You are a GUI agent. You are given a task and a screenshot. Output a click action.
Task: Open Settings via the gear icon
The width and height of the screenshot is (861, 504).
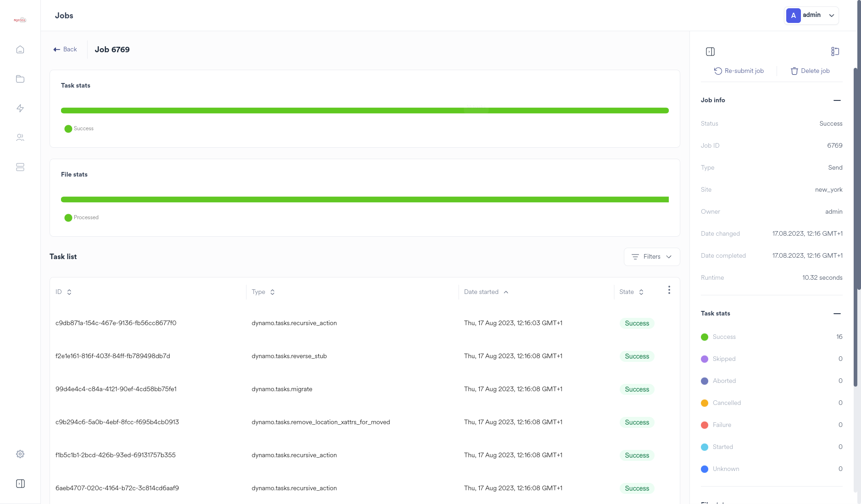coord(20,454)
